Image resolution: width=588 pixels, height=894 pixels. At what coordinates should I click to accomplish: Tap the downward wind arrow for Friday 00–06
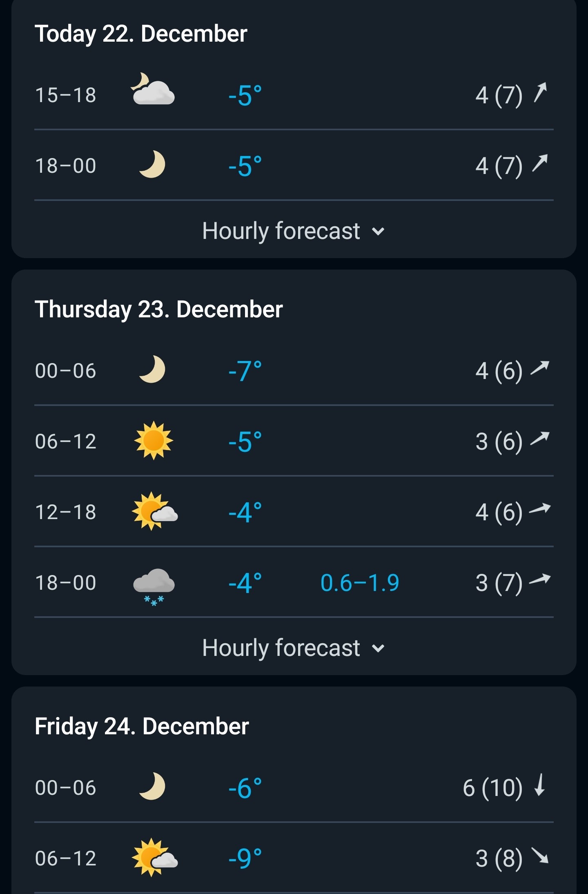coord(540,785)
